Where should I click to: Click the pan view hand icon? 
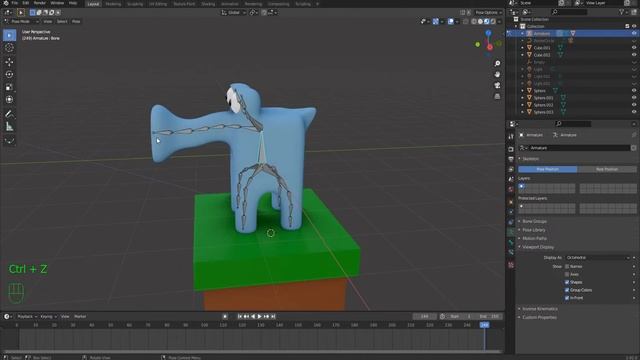pyautogui.click(x=497, y=75)
